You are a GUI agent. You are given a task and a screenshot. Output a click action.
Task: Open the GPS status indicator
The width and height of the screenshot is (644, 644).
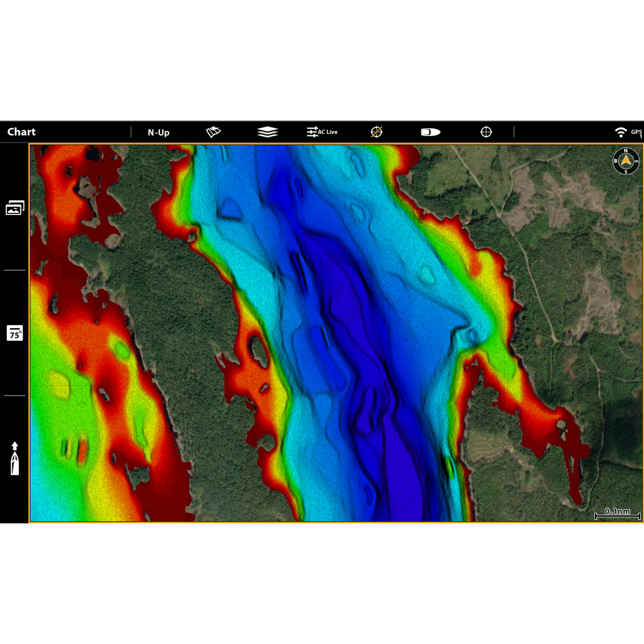[x=636, y=133]
